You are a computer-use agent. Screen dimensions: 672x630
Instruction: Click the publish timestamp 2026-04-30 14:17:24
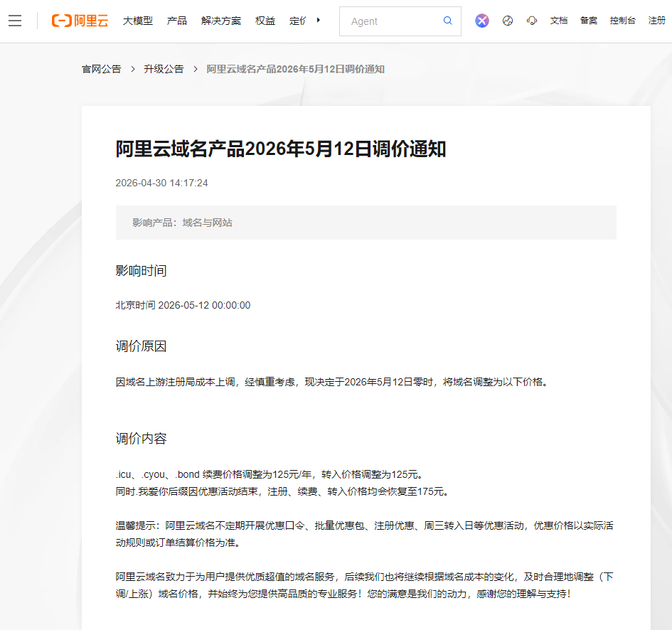point(161,183)
